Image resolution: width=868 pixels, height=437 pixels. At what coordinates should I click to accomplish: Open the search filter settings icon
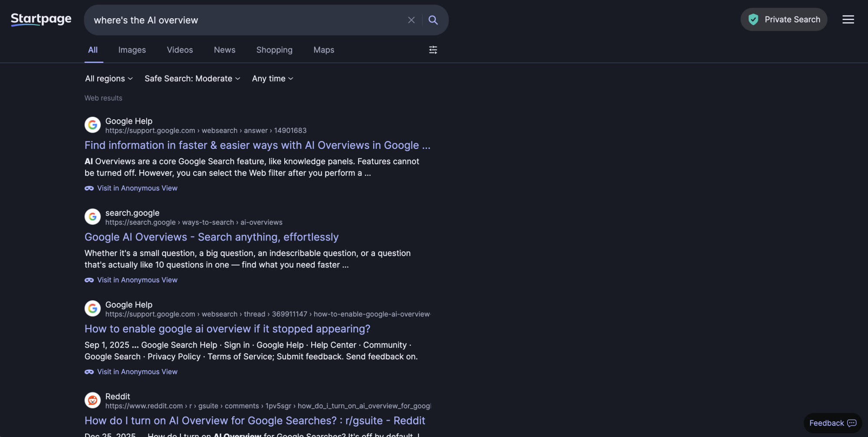[433, 50]
